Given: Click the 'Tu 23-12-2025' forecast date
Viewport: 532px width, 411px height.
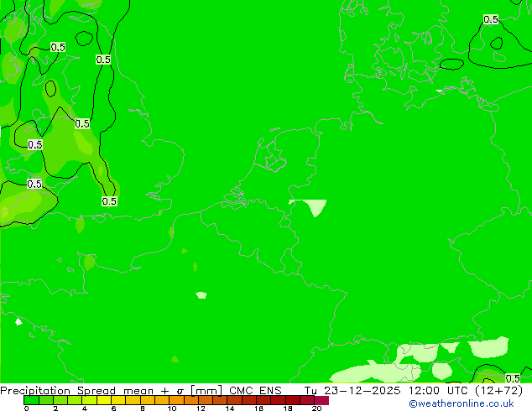Looking at the screenshot, I should click(x=352, y=391).
